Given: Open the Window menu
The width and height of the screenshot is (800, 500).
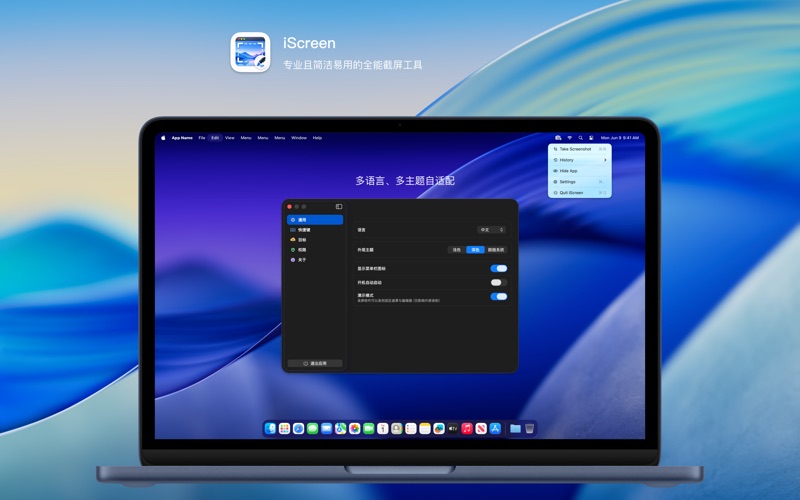Looking at the screenshot, I should click(299, 138).
